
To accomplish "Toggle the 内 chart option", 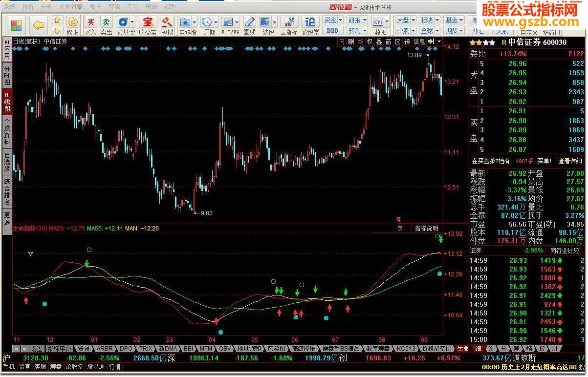I will [342, 42].
